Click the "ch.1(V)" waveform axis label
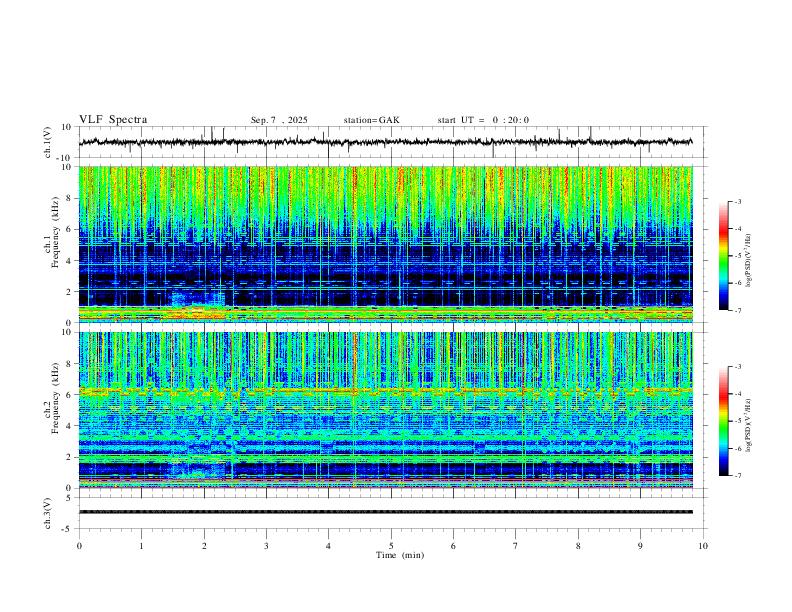792x612 pixels. (x=48, y=142)
